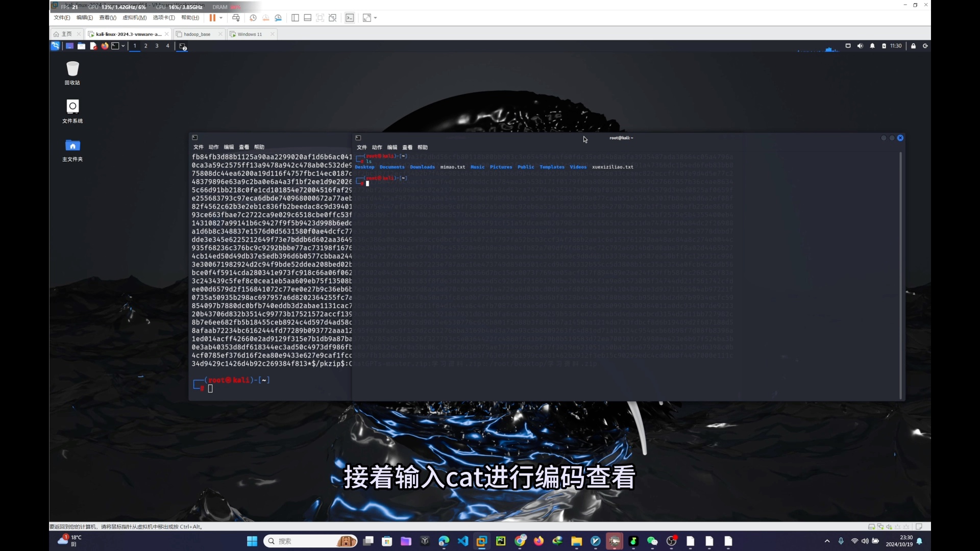This screenshot has height=551, width=980.
Task: Open the snapshot manager icon
Action: (278, 18)
